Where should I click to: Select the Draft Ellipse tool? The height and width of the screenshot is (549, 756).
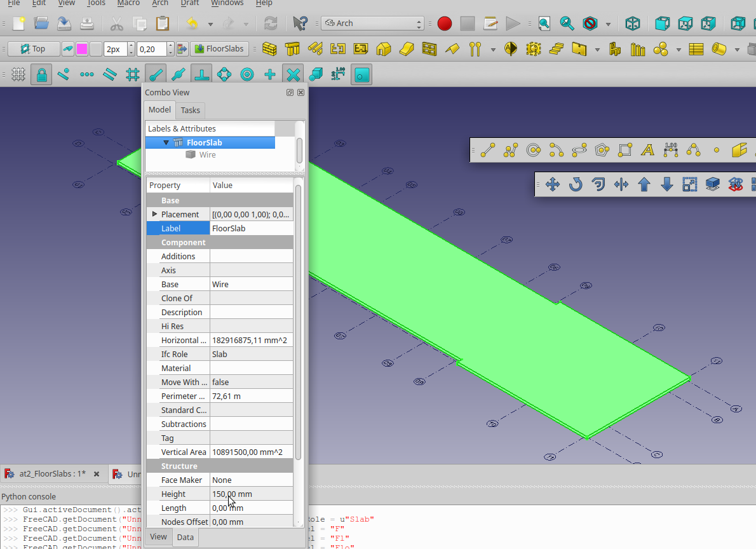click(579, 150)
